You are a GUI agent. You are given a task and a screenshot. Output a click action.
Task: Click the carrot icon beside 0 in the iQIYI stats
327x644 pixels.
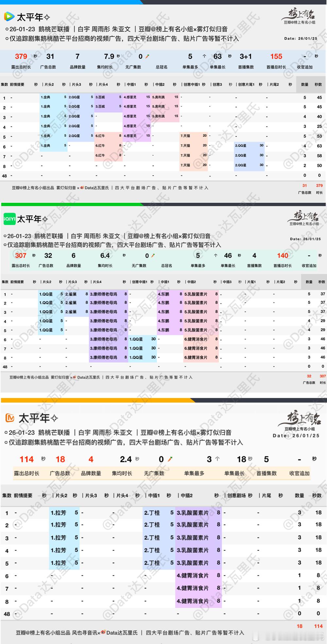[x=153, y=255]
